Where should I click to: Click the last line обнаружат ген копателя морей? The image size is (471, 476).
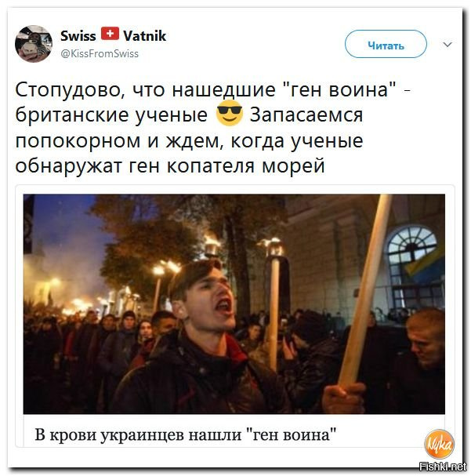pyautogui.click(x=170, y=166)
